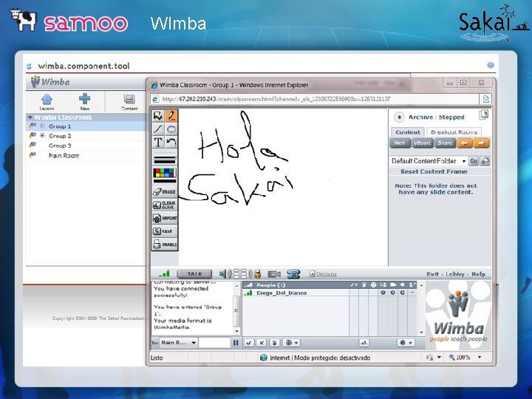Click the speaker volume icon
Screen dimensions: 532x399
point(225,274)
